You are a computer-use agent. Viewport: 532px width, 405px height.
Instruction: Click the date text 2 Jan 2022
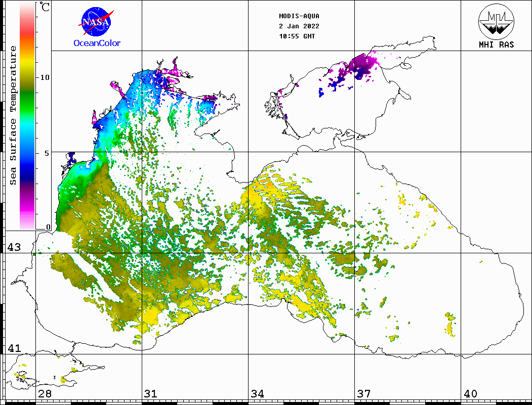(x=299, y=26)
